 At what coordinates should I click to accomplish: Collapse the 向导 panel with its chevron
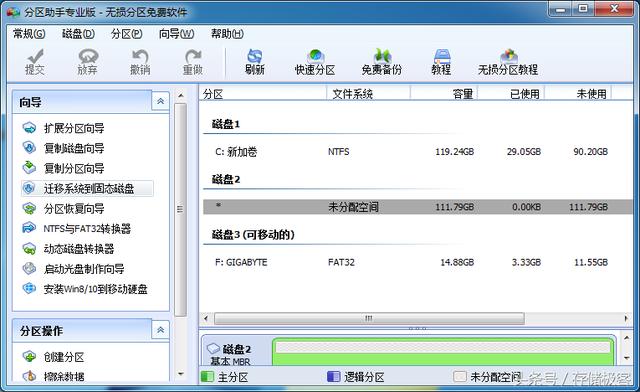tap(160, 101)
